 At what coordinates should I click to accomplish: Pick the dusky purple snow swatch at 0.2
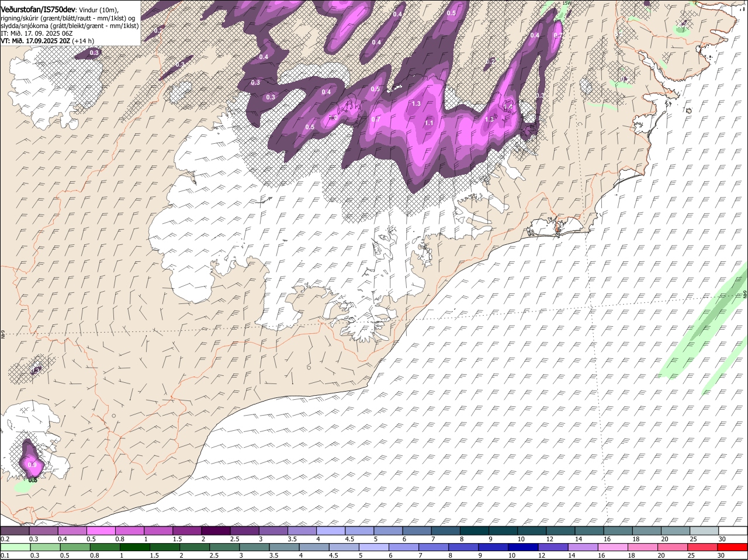point(15,531)
